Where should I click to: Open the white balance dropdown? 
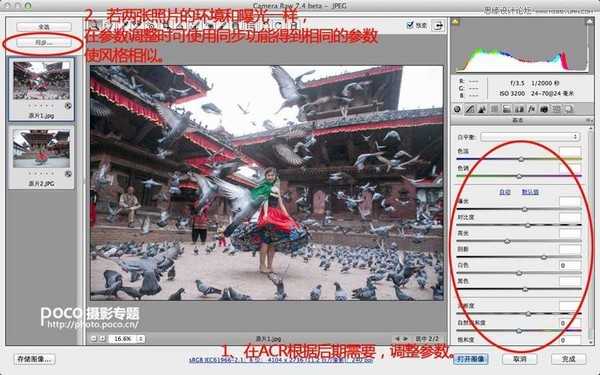(530, 137)
